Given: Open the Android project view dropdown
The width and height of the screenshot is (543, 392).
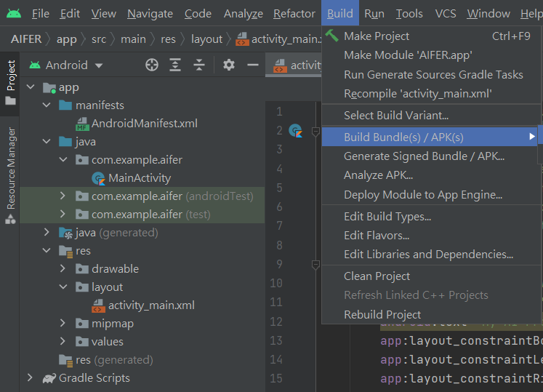Looking at the screenshot, I should point(99,65).
